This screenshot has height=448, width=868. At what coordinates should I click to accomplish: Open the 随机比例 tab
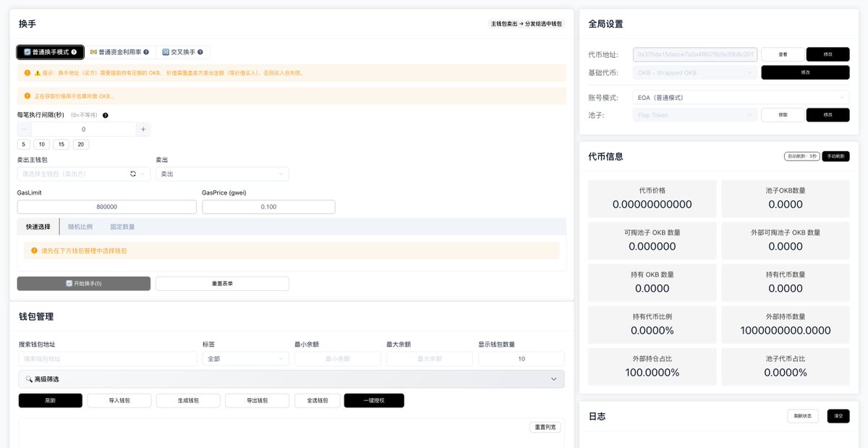[80, 227]
